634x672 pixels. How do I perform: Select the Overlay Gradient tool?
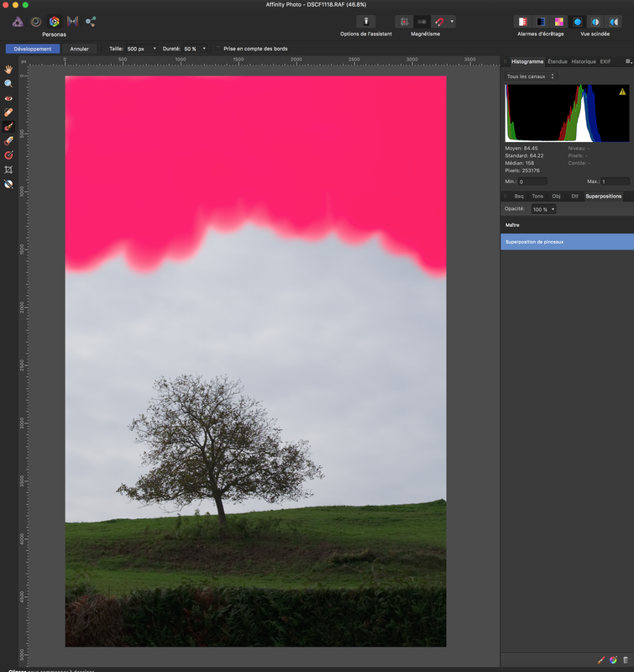[8, 155]
